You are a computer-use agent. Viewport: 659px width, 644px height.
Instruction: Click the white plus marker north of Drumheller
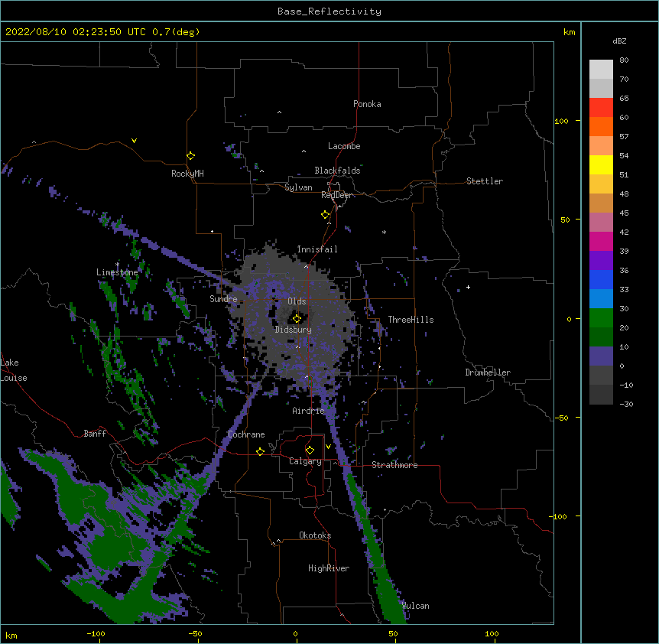[x=468, y=288]
